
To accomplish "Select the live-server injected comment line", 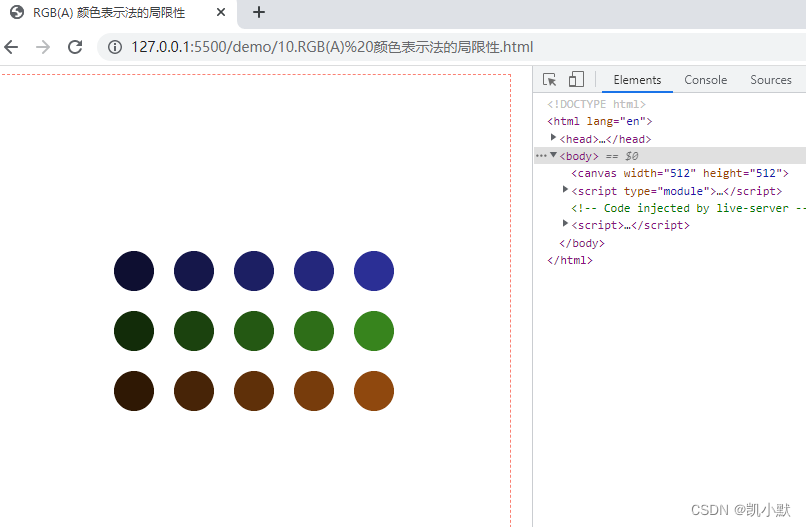I will [688, 208].
